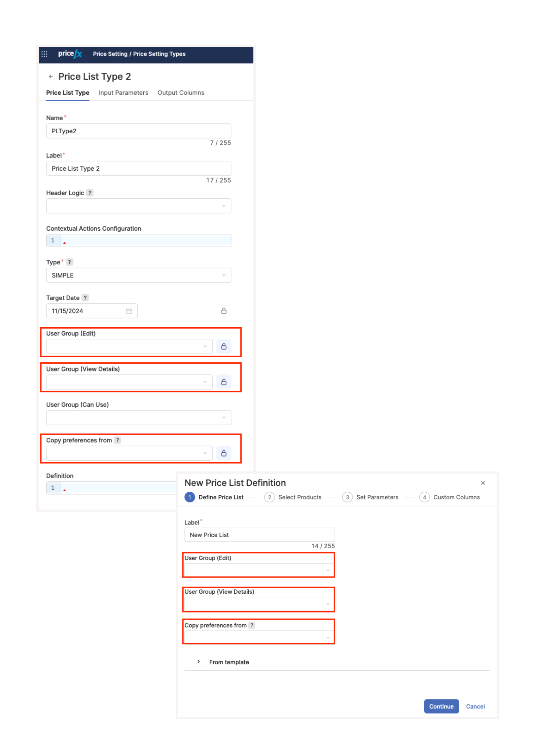Switch to the Output Columns tab
534x756 pixels.
tap(181, 93)
